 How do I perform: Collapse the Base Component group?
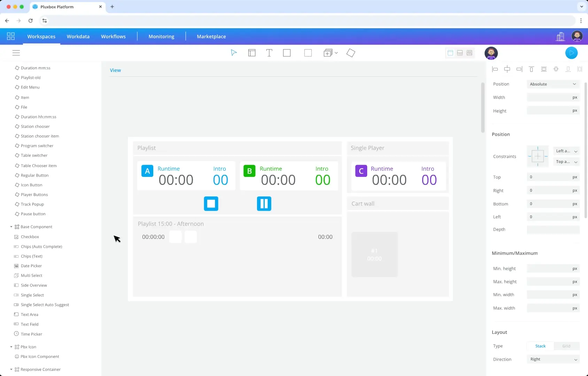click(x=11, y=227)
